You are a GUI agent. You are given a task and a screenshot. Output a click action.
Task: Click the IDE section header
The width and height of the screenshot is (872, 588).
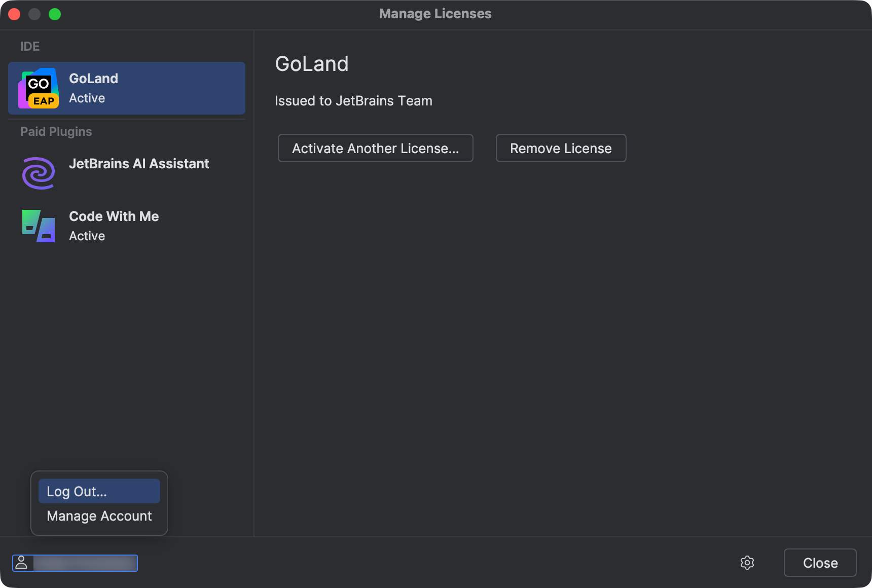coord(29,46)
